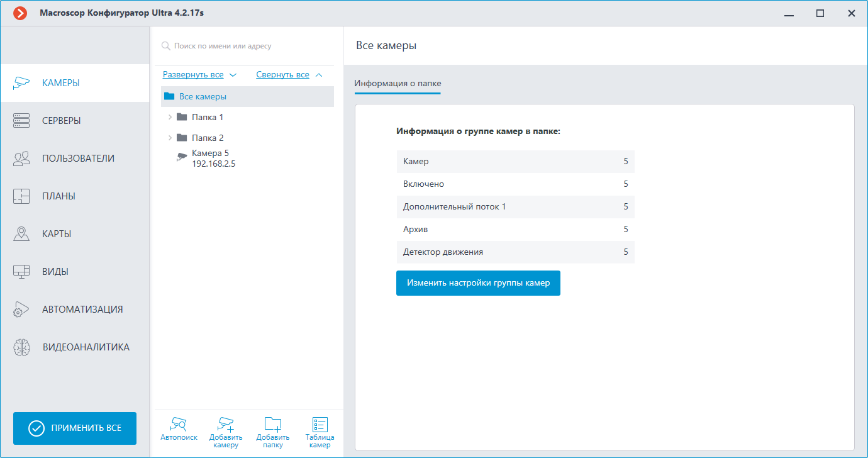The height and width of the screenshot is (458, 868).
Task: Select Все камеры root folder
Action: (247, 96)
